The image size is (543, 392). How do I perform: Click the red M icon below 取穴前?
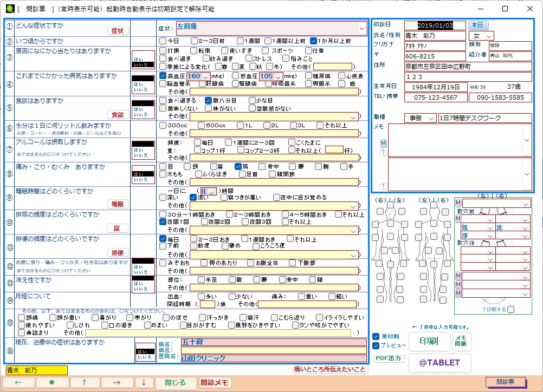point(458,218)
